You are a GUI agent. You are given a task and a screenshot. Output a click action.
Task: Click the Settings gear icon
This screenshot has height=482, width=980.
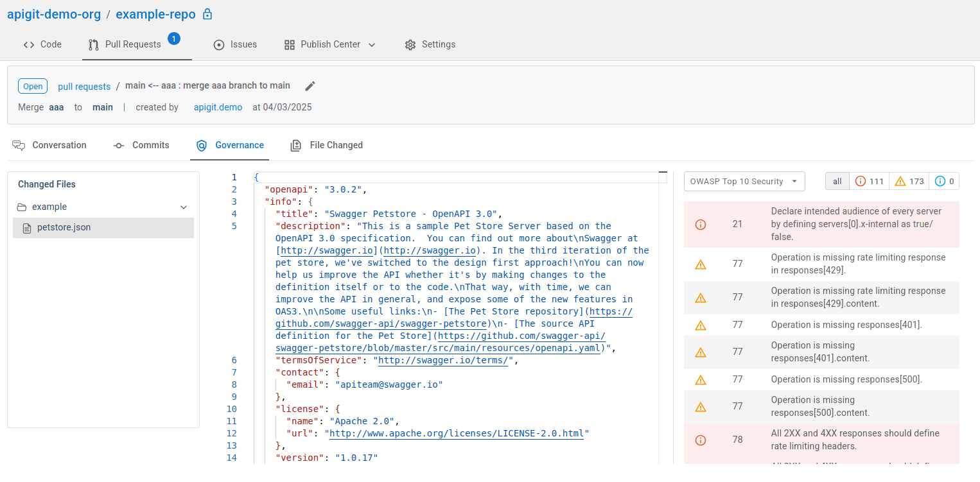tap(410, 45)
